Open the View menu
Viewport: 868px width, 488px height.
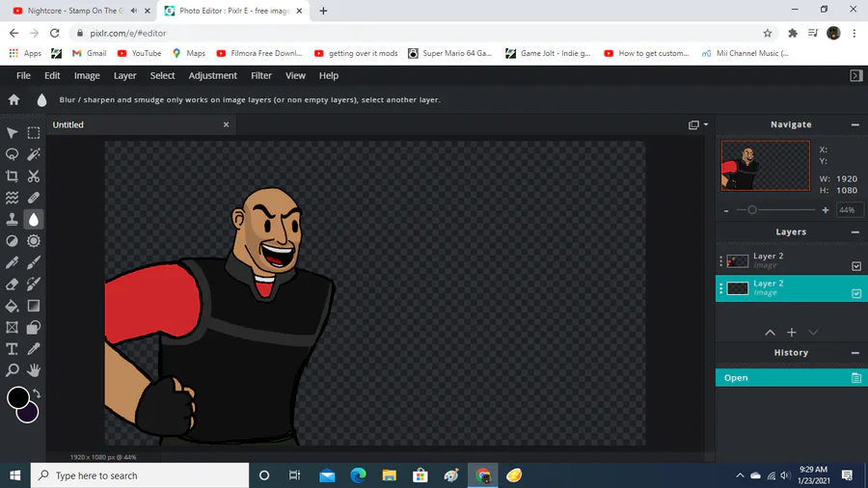coord(295,76)
